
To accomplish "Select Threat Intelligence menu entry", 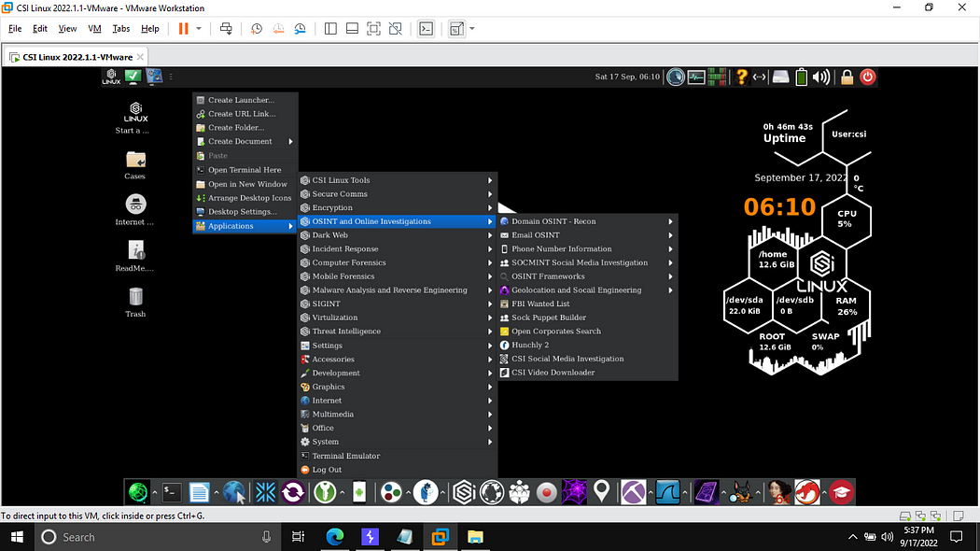I will pyautogui.click(x=398, y=332).
